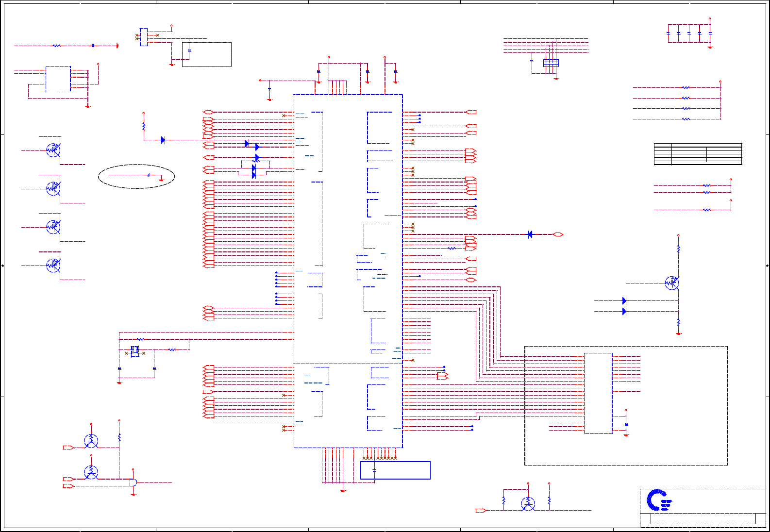The image size is (770, 532).
Task: Select the third of four stacked left transistors
Action: [x=53, y=227]
